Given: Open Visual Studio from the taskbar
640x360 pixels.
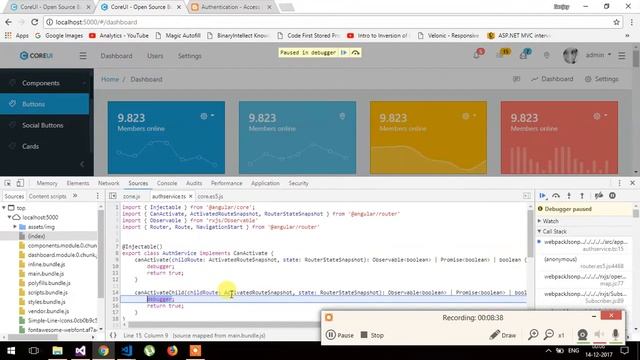Looking at the screenshot, I should click(80, 351).
